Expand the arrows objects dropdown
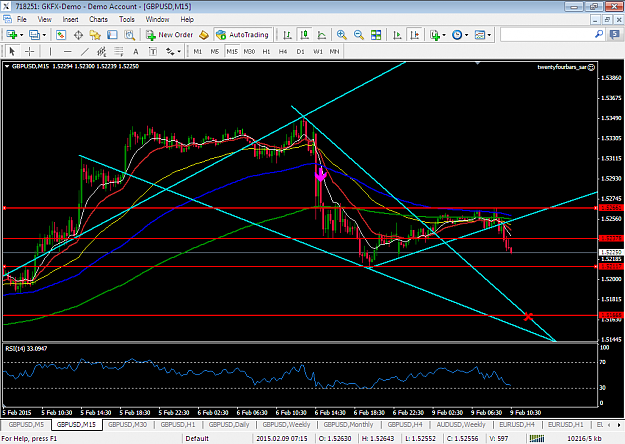Screen dimensions: 625x444 click(179, 51)
